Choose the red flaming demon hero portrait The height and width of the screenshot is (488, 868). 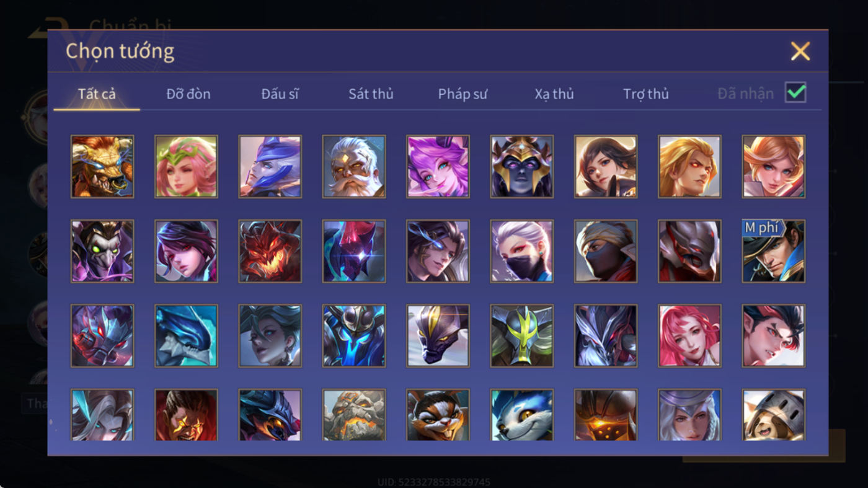270,251
